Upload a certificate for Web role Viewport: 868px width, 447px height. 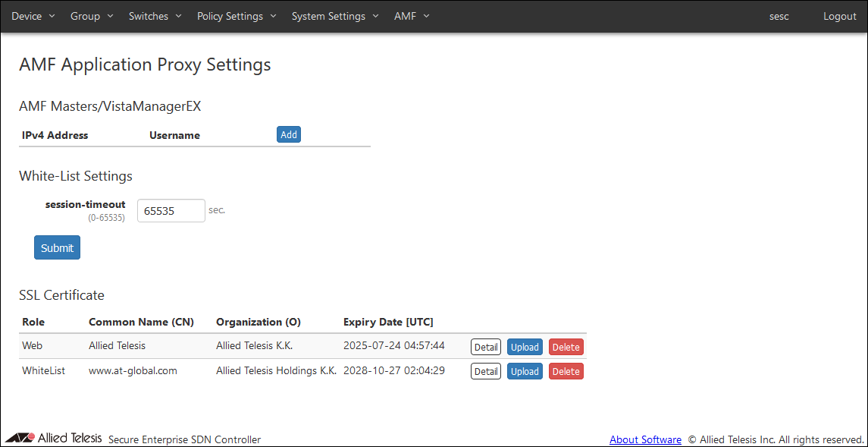click(525, 348)
